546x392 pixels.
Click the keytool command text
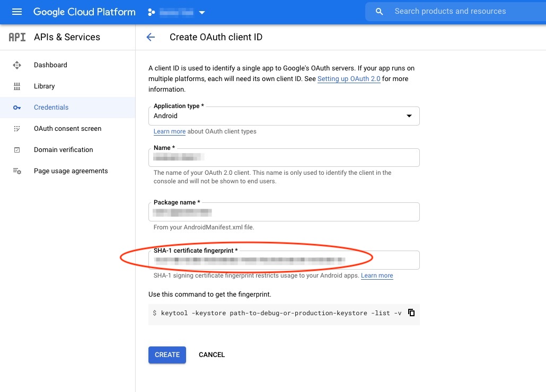coord(281,313)
